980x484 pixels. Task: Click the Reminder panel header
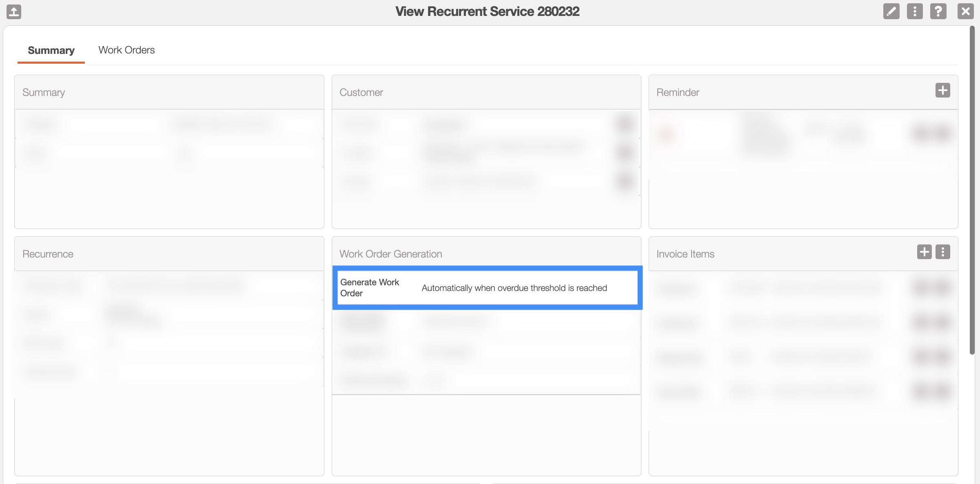[x=678, y=93]
